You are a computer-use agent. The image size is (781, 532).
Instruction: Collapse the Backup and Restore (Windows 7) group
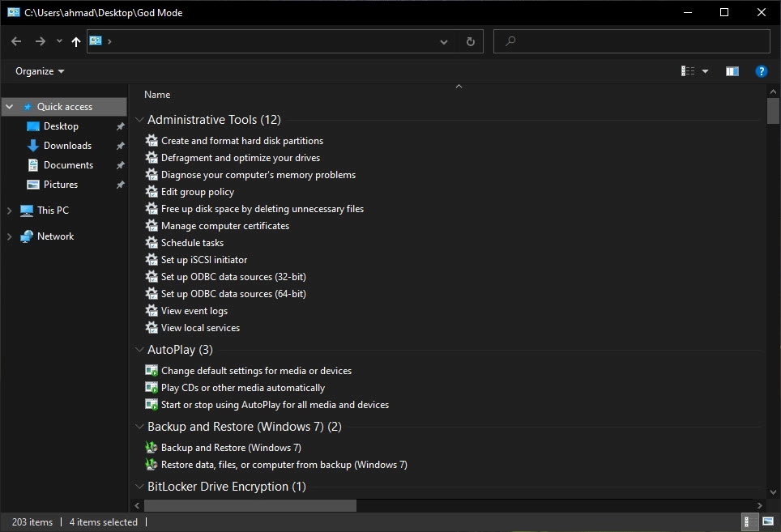(139, 427)
